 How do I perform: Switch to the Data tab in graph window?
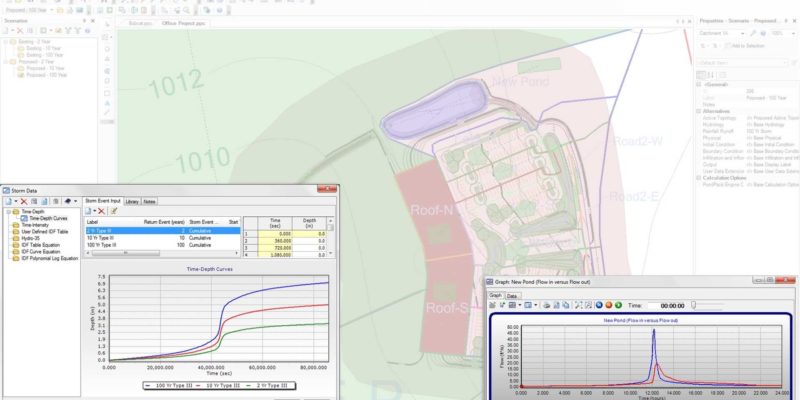[512, 295]
